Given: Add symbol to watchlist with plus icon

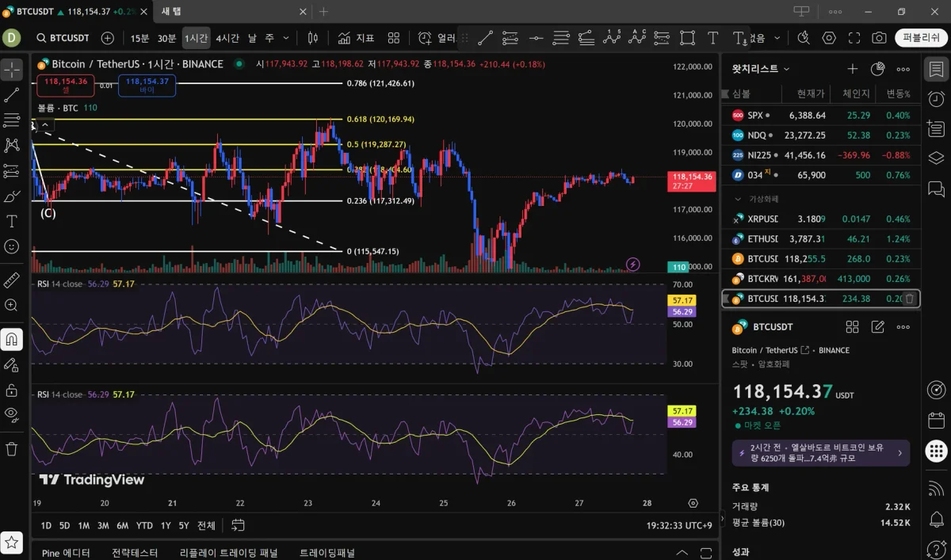Looking at the screenshot, I should pos(852,70).
